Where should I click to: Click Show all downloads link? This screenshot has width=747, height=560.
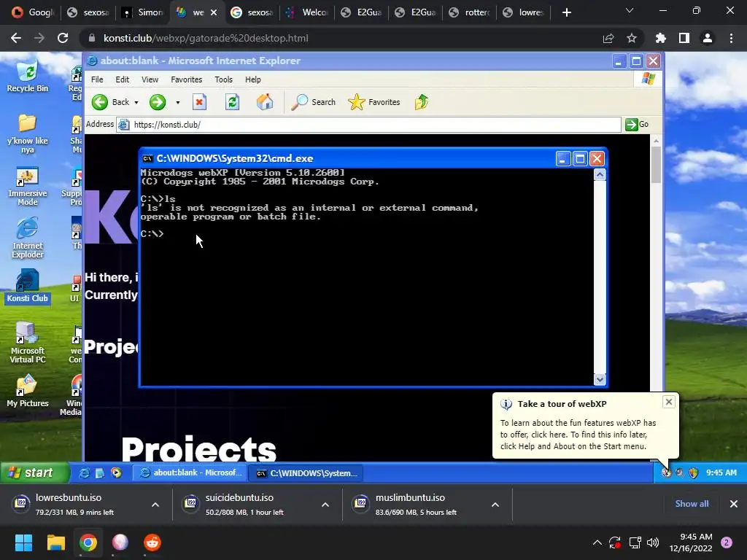692,504
